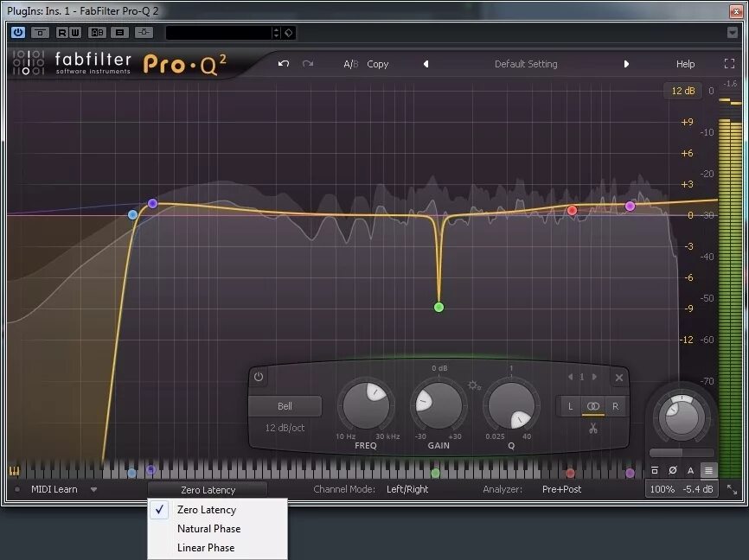Viewport: 749px width, 560px height.
Task: Click the FabFilter logo icon
Action: tap(29, 62)
